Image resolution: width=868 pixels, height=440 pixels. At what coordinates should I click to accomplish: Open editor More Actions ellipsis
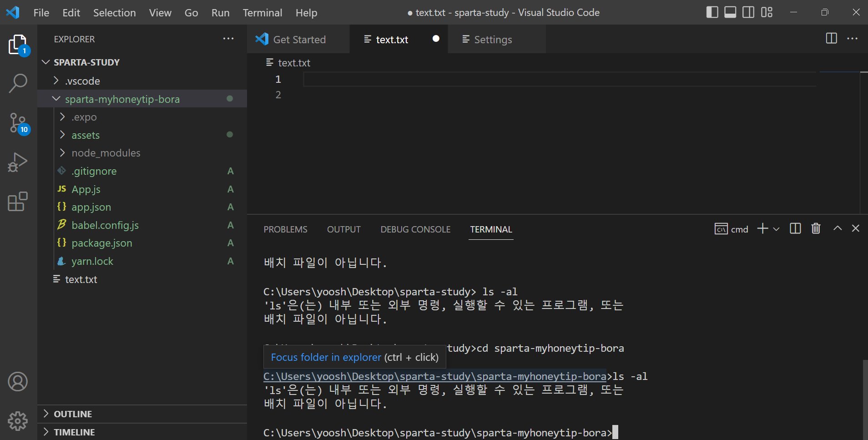[x=852, y=39]
